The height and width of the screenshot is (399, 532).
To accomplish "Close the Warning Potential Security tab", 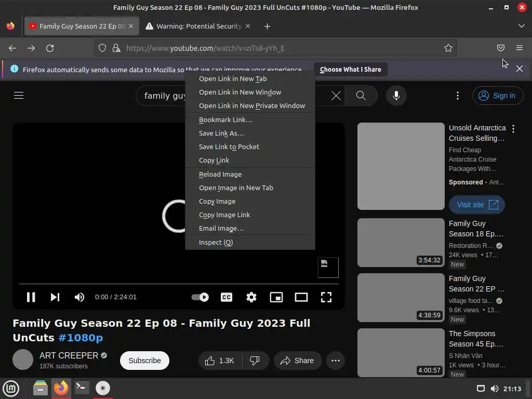I will coord(248,26).
